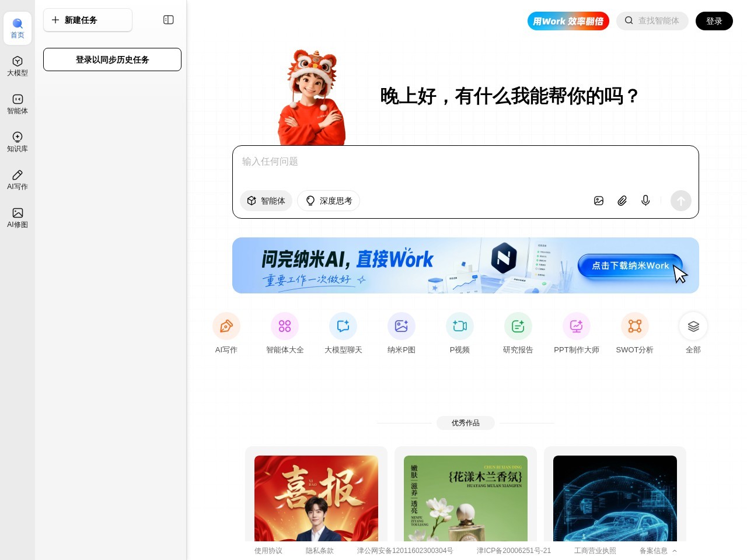Start voice input with the microphone icon
The height and width of the screenshot is (560, 747).
click(x=645, y=201)
